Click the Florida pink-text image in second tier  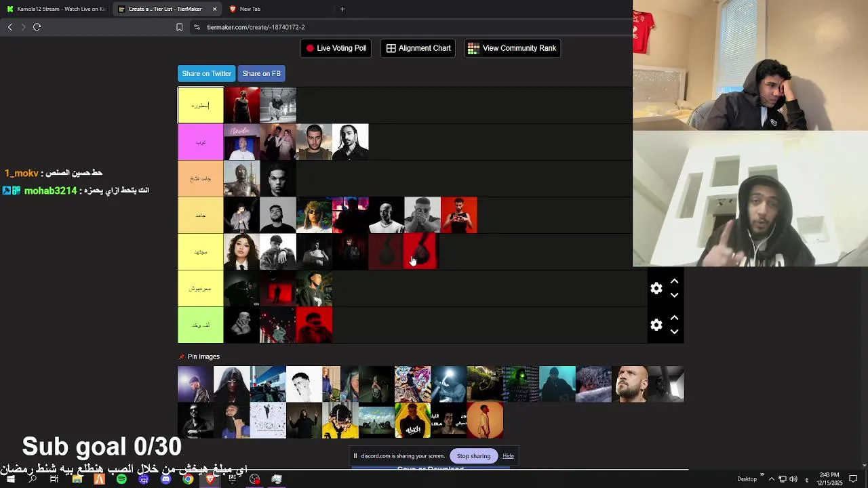(x=242, y=142)
